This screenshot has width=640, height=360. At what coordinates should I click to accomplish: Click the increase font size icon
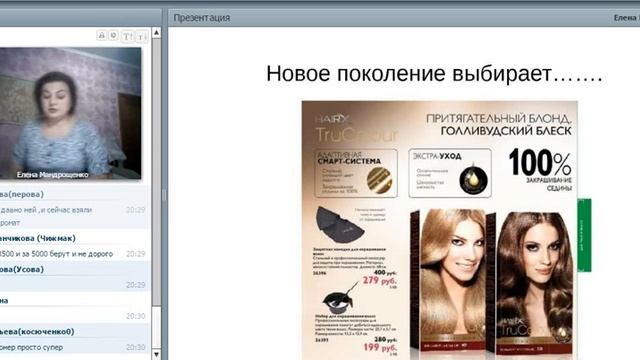(127, 36)
